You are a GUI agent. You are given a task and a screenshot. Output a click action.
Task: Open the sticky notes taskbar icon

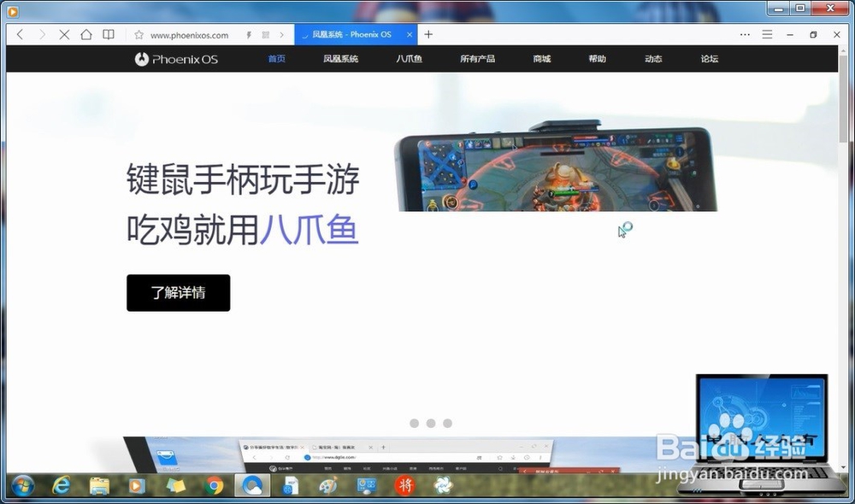coord(175,485)
